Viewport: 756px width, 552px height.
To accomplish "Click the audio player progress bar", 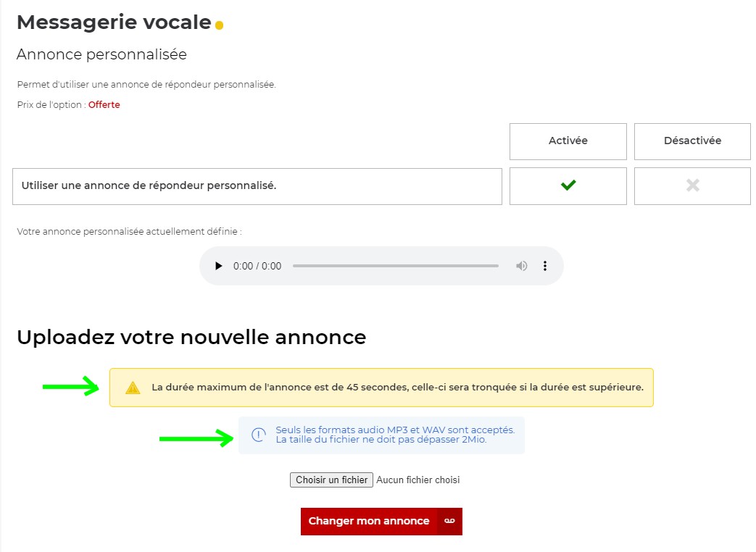I will pyautogui.click(x=395, y=267).
